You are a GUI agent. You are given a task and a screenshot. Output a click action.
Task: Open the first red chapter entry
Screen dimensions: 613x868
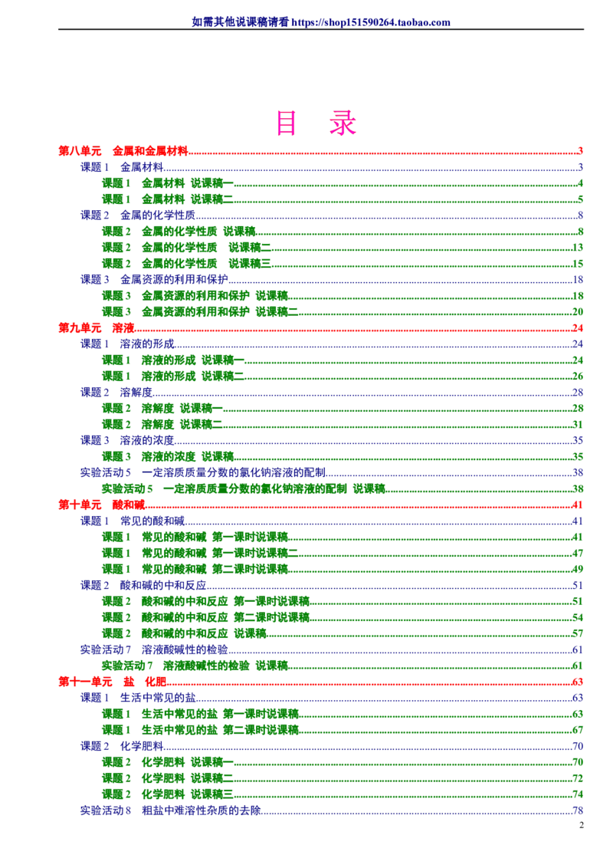(x=123, y=150)
